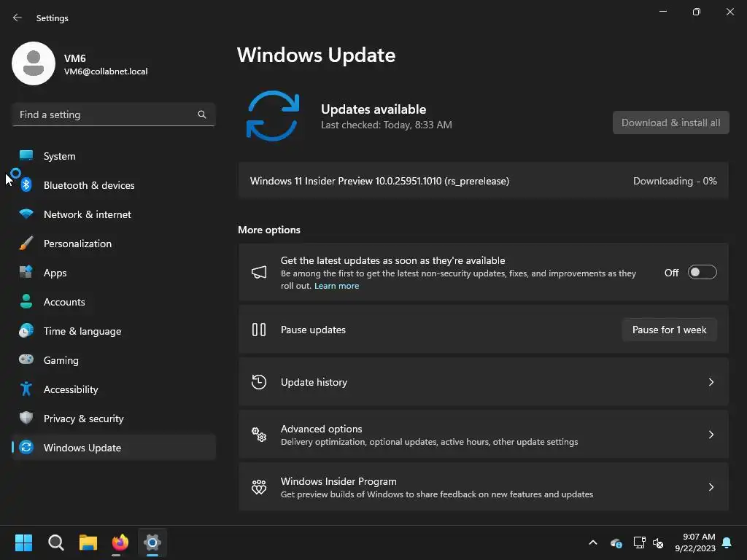
Task: Click the Apps label in sidebar
Action: (55, 273)
